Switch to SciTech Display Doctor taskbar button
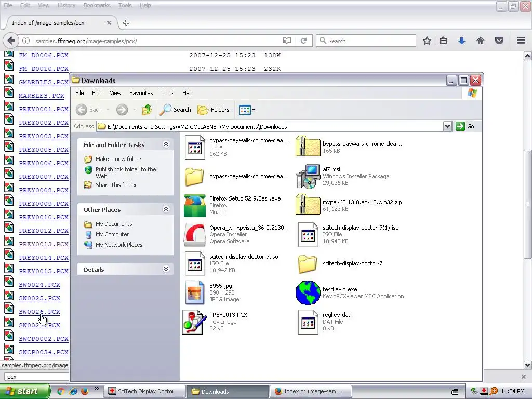This screenshot has width=532, height=399. [144, 391]
